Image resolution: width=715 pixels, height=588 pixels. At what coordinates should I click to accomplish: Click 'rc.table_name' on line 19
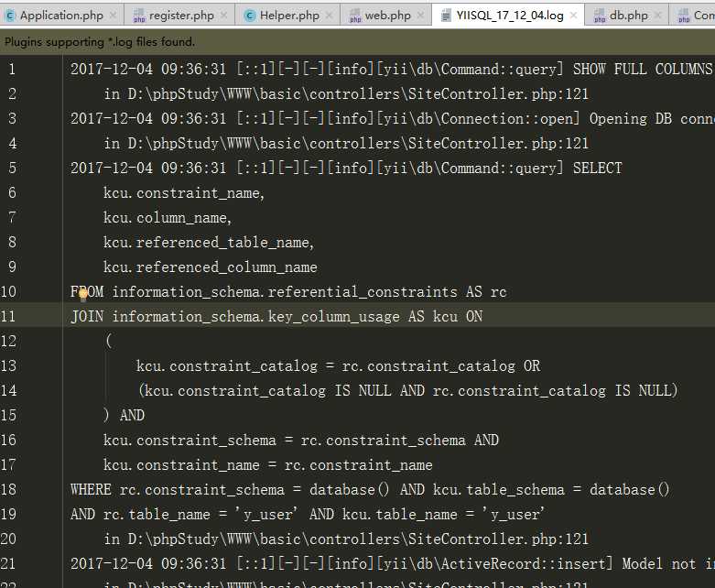(157, 515)
